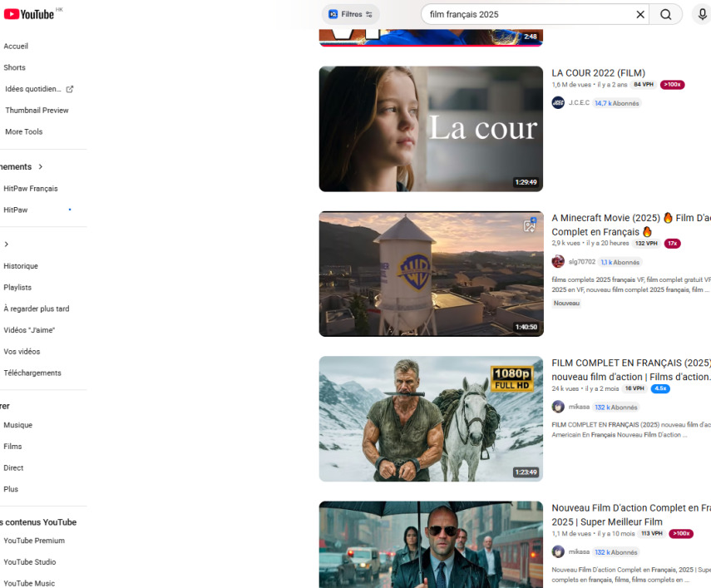The width and height of the screenshot is (711, 588).
Task: Click the image icon on Minecraft thumbnail
Action: [530, 225]
